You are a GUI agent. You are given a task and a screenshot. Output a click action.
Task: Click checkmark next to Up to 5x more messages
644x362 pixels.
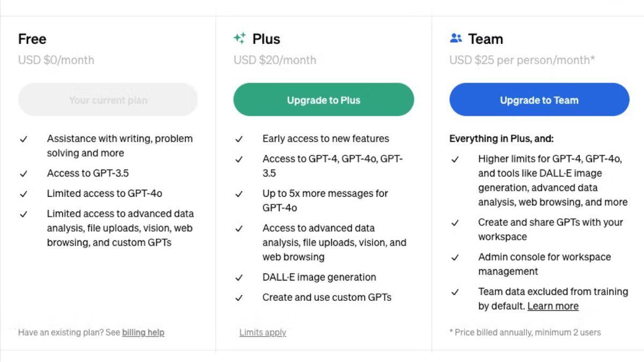(239, 194)
